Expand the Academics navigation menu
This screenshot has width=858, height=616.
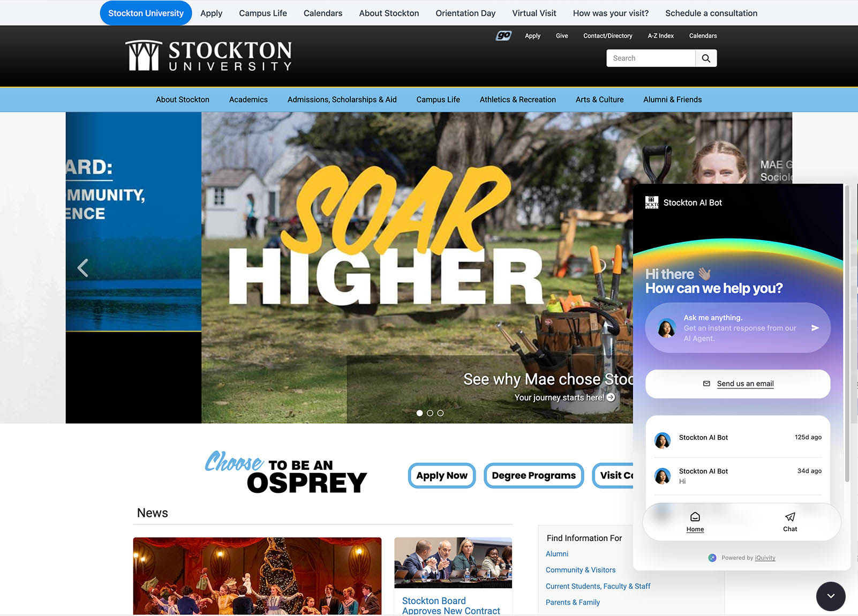(x=248, y=100)
